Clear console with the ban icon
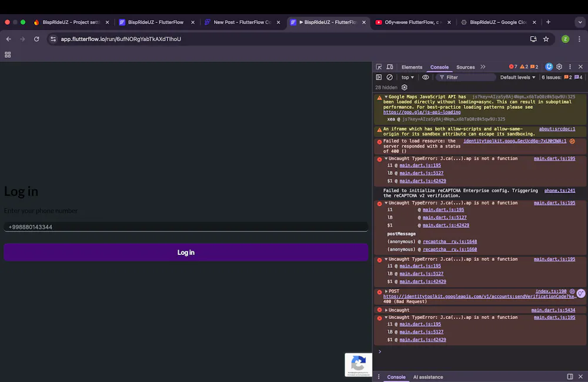This screenshot has height=382, width=588. (390, 77)
